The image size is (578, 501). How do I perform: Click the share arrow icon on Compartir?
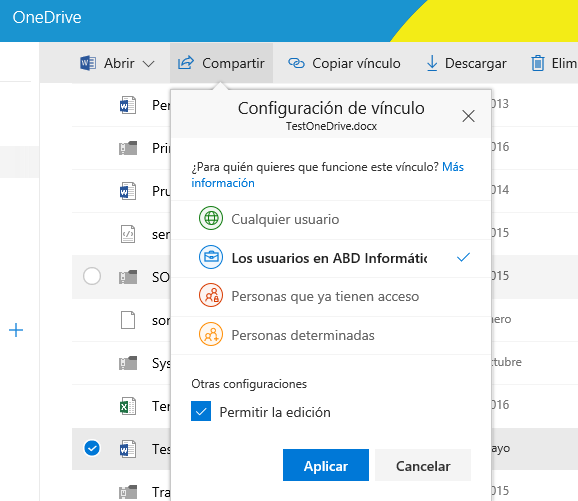pos(185,63)
